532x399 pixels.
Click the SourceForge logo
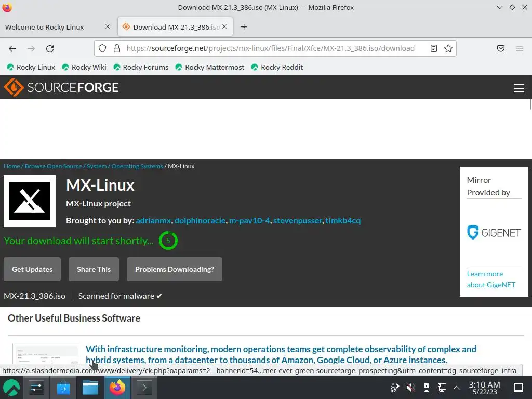click(x=61, y=87)
